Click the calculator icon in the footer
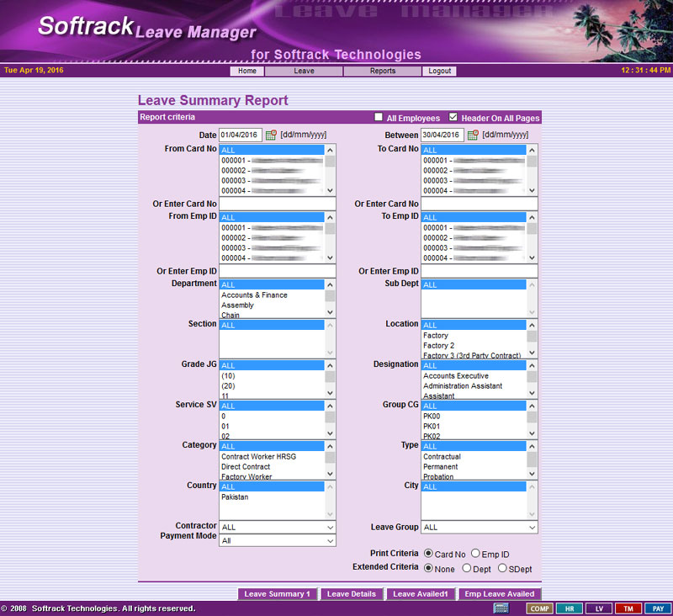The height and width of the screenshot is (616, 673). coord(501,608)
